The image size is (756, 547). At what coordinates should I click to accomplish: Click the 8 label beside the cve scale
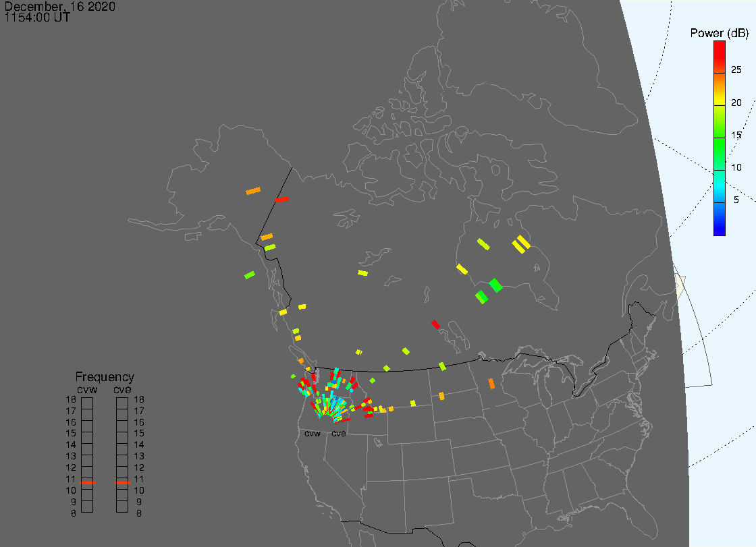139,513
